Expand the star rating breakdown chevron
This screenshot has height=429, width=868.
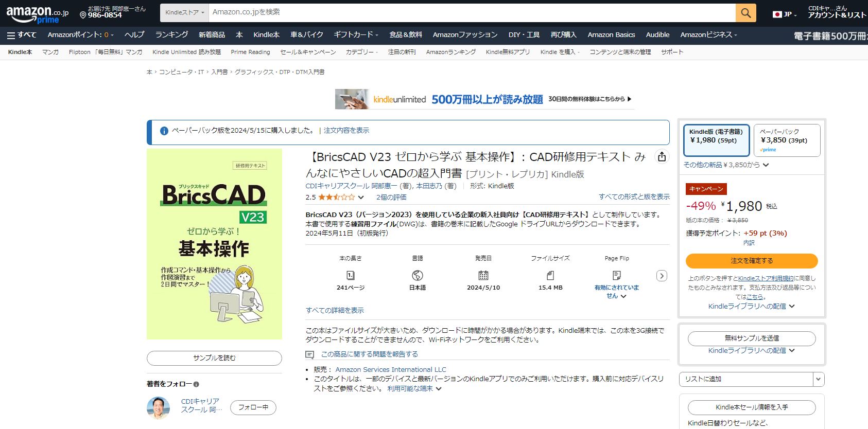[361, 198]
